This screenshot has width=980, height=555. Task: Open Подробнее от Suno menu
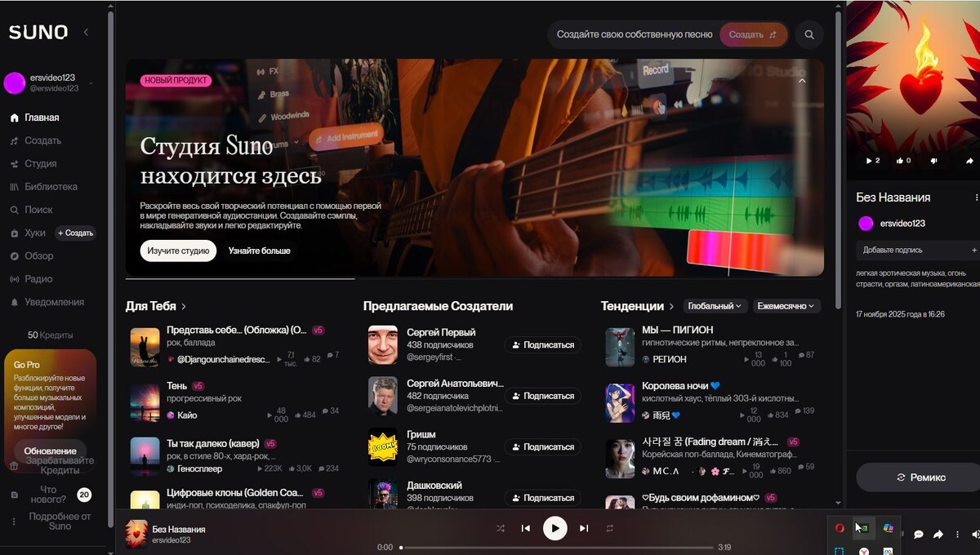point(60,522)
